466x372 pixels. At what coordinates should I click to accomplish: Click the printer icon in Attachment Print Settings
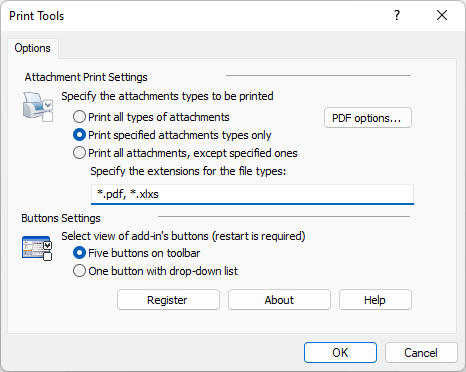pos(38,107)
